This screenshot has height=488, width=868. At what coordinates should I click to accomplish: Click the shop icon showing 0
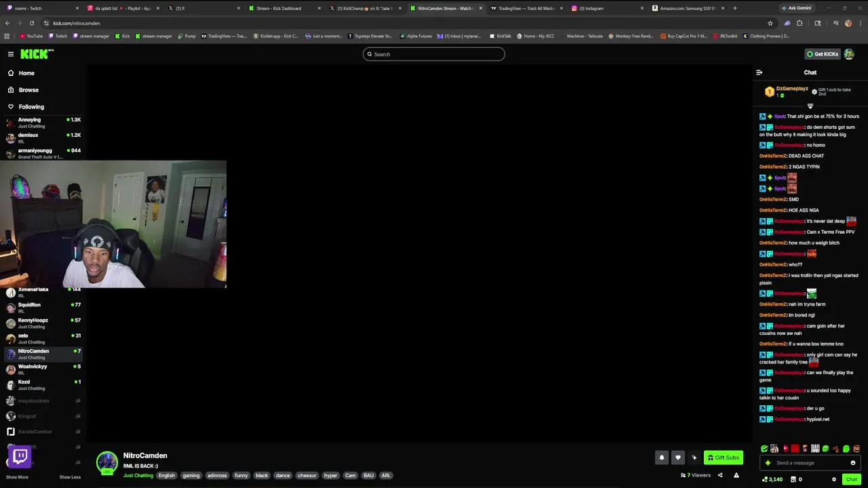(792, 479)
